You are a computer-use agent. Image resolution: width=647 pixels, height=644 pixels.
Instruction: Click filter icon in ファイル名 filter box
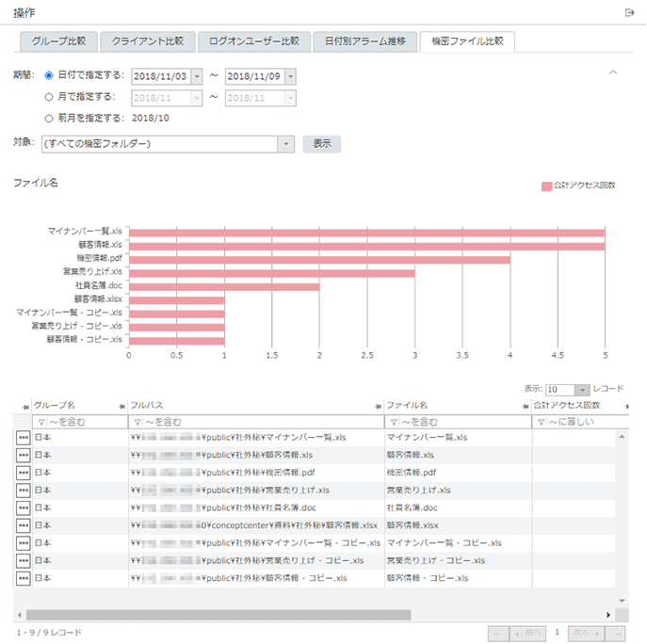(392, 422)
